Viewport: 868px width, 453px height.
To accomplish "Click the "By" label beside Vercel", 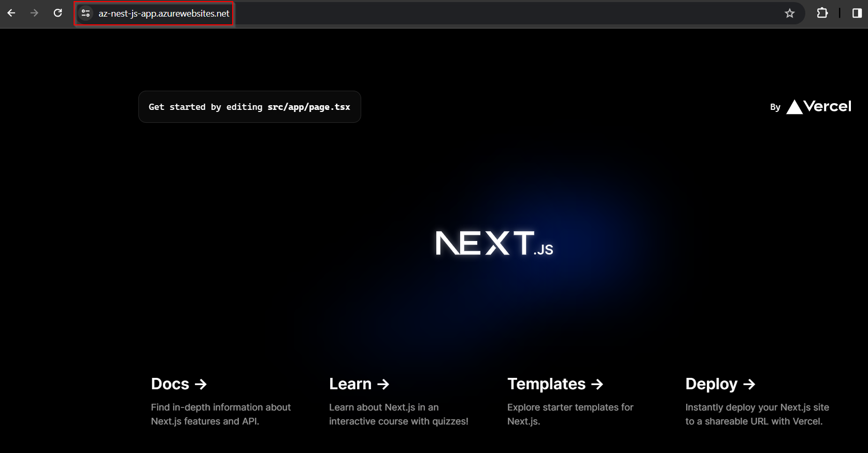I will 775,107.
